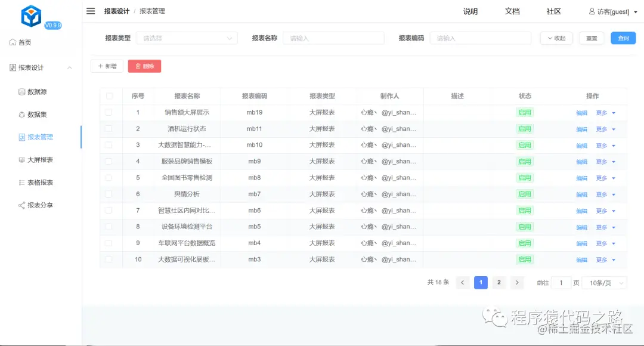Viewport: 644px width, 346px height.
Task: Open 更多 dropdown for mb5 row
Action: [606, 227]
